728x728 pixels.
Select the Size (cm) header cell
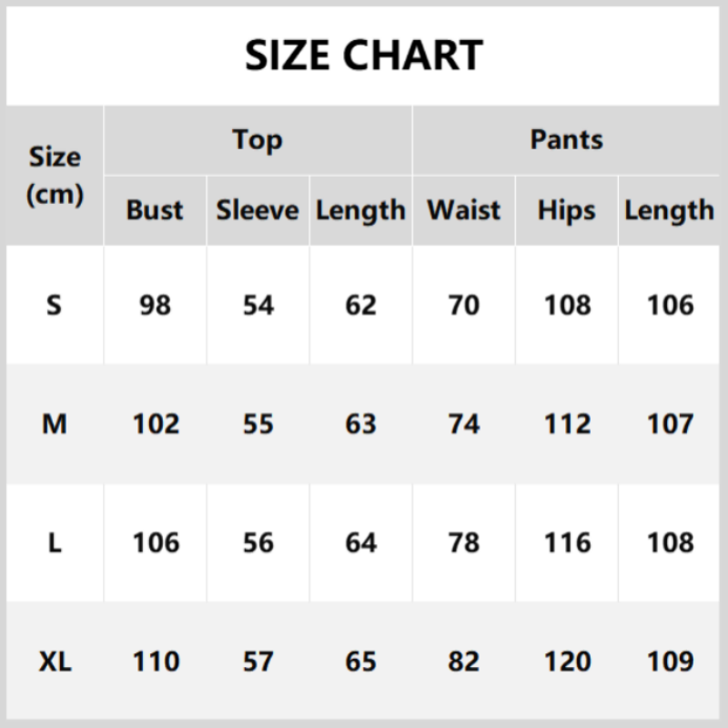(x=55, y=175)
